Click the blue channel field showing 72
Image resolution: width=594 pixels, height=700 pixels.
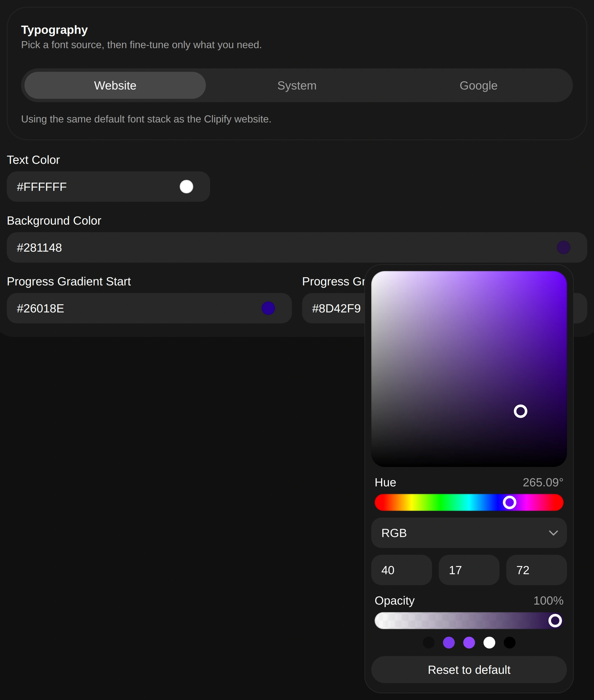coord(536,570)
